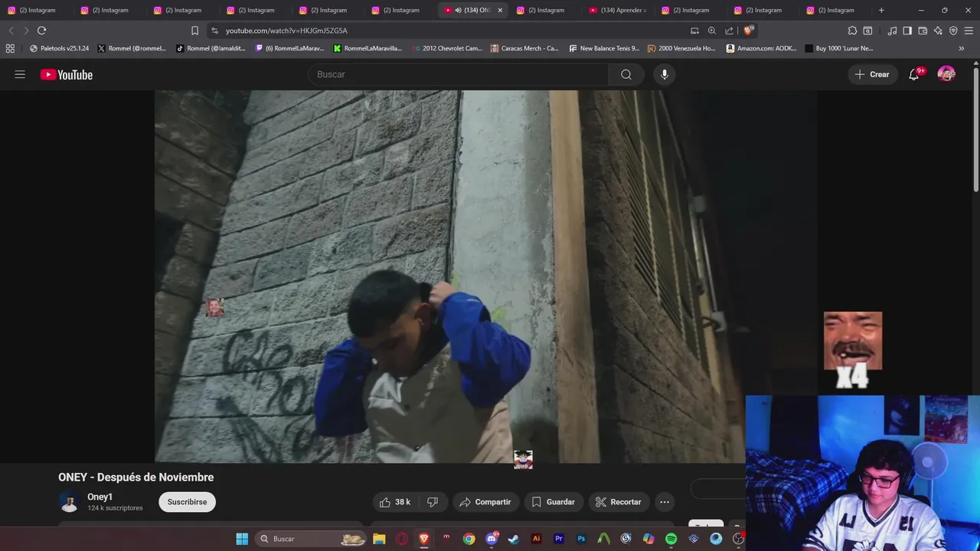Start voice search with the microphone
Screen dimensions: 980x551
click(x=665, y=74)
